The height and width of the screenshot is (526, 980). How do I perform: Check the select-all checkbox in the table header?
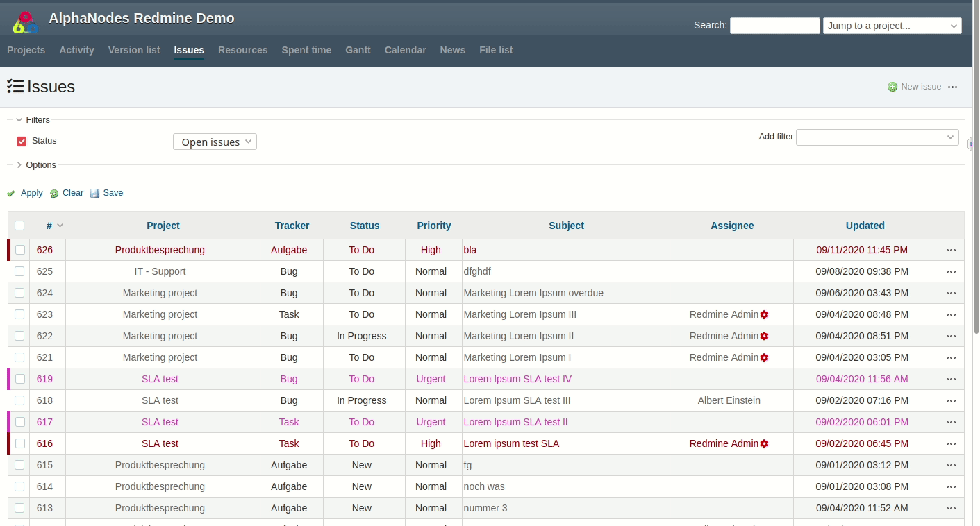(19, 226)
